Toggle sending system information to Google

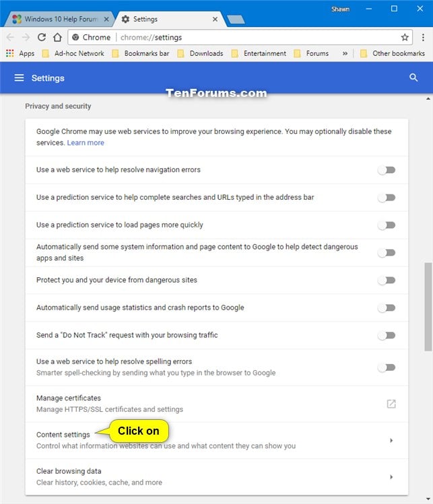tap(387, 253)
